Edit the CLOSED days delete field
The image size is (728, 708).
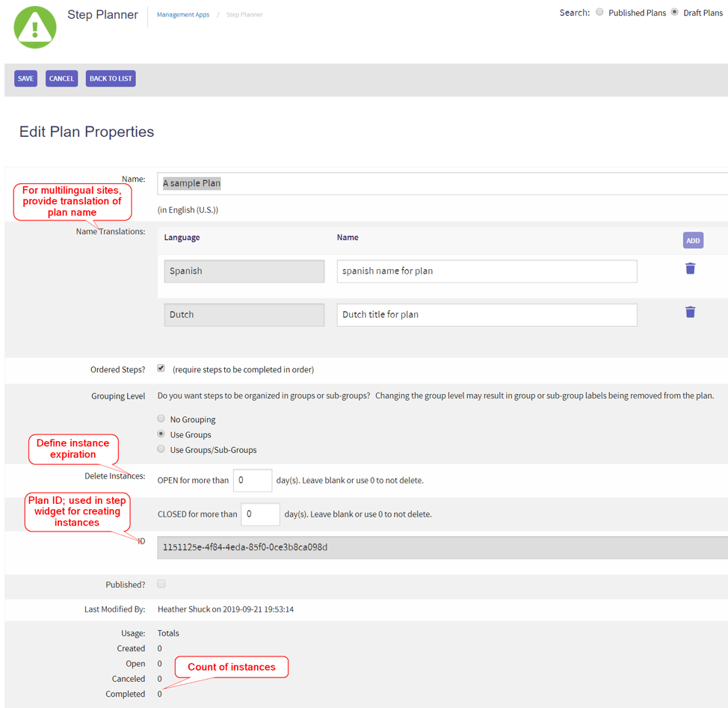click(260, 514)
